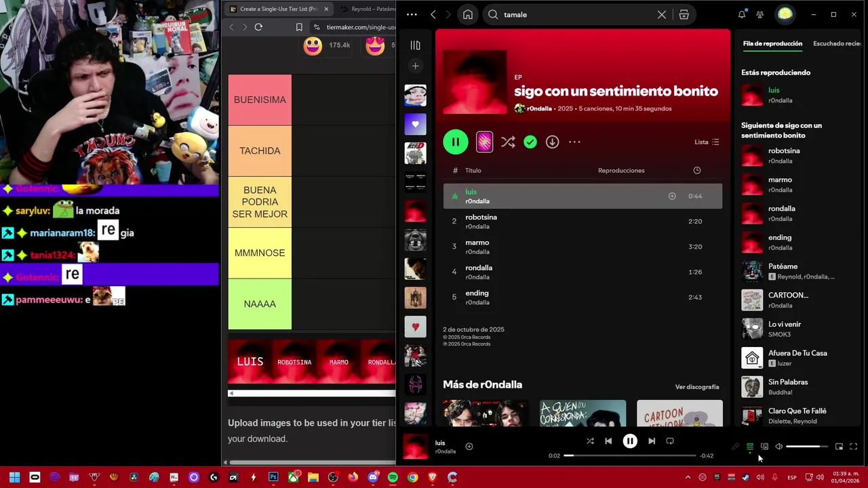Toggle shuffle next to the green pause button
The height and width of the screenshot is (488, 868).
click(508, 142)
